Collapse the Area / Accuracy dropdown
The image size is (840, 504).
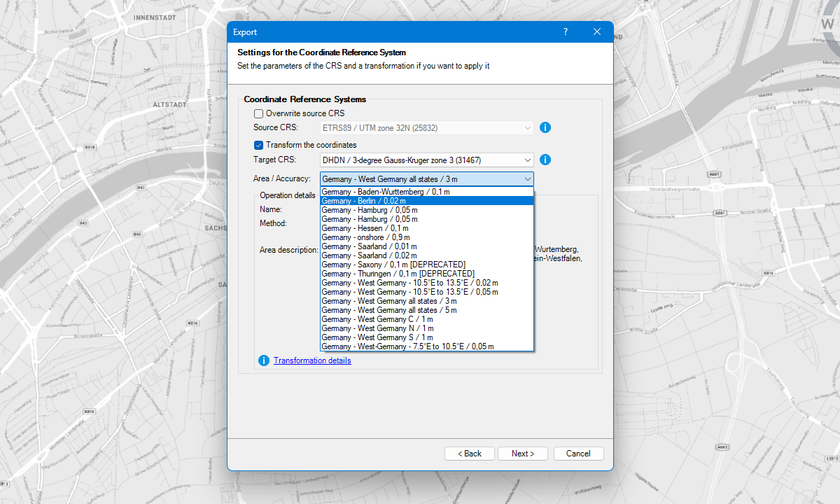(527, 179)
